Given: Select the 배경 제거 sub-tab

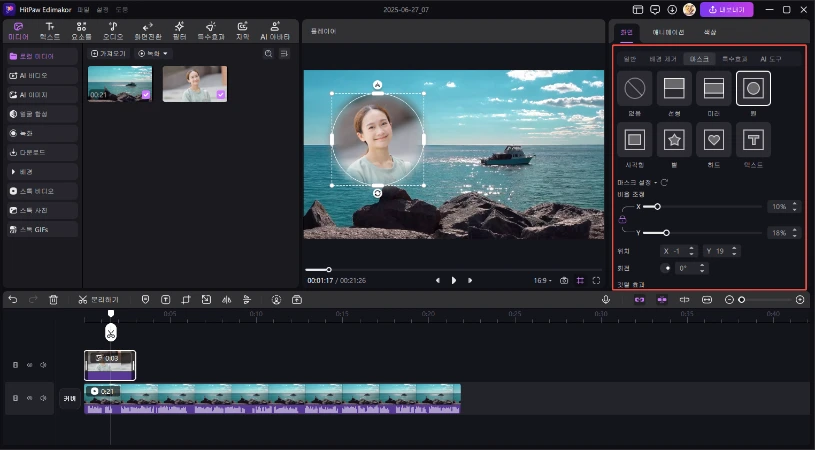Looking at the screenshot, I should point(663,59).
